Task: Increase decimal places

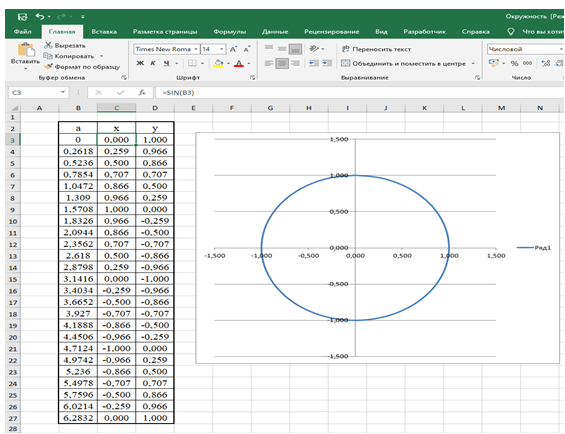Action: tap(546, 63)
